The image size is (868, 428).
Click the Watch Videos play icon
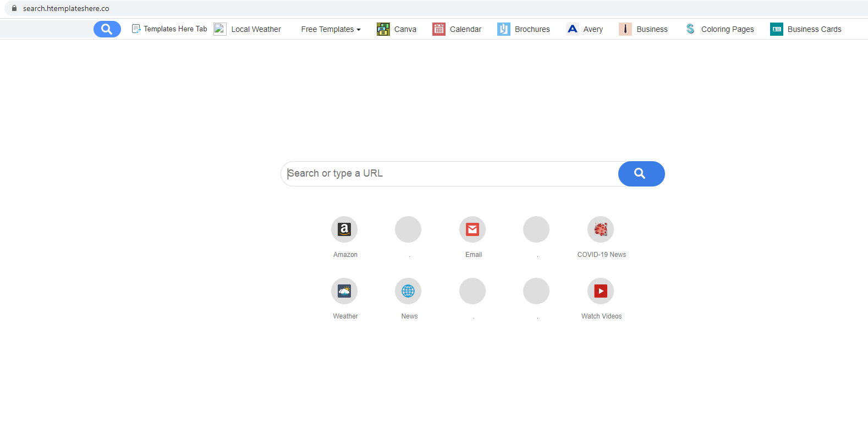[601, 291]
